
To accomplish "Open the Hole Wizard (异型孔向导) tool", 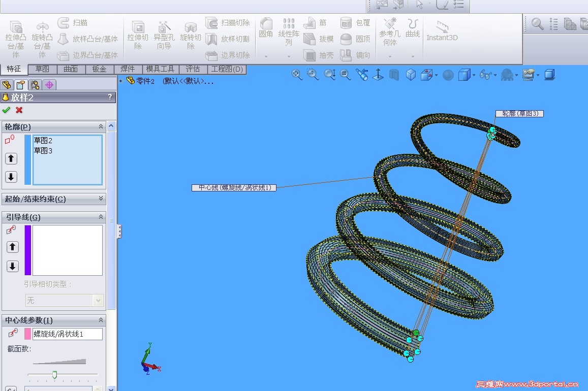I will pyautogui.click(x=164, y=36).
